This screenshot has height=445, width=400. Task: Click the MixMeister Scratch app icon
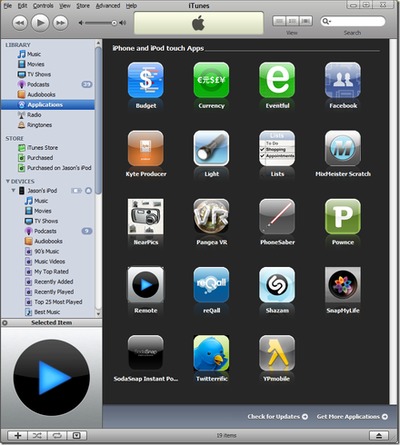pos(343,148)
